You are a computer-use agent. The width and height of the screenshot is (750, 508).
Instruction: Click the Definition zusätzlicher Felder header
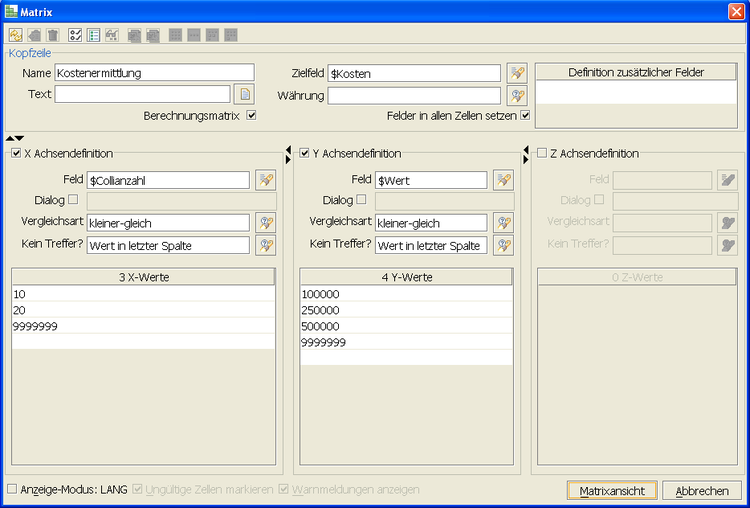click(637, 72)
